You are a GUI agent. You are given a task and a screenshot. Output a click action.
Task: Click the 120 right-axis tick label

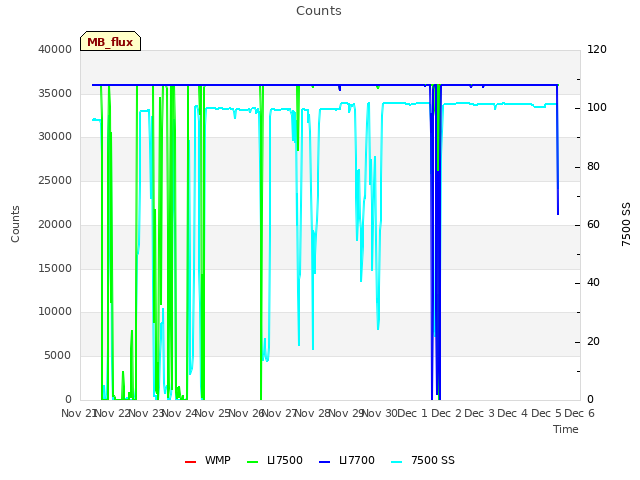tap(597, 49)
